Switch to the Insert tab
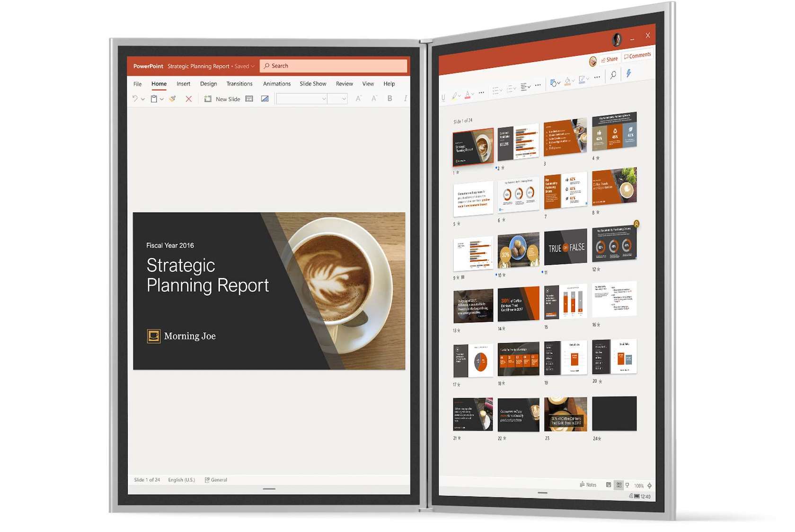This screenshot has width=795, height=532. point(183,84)
